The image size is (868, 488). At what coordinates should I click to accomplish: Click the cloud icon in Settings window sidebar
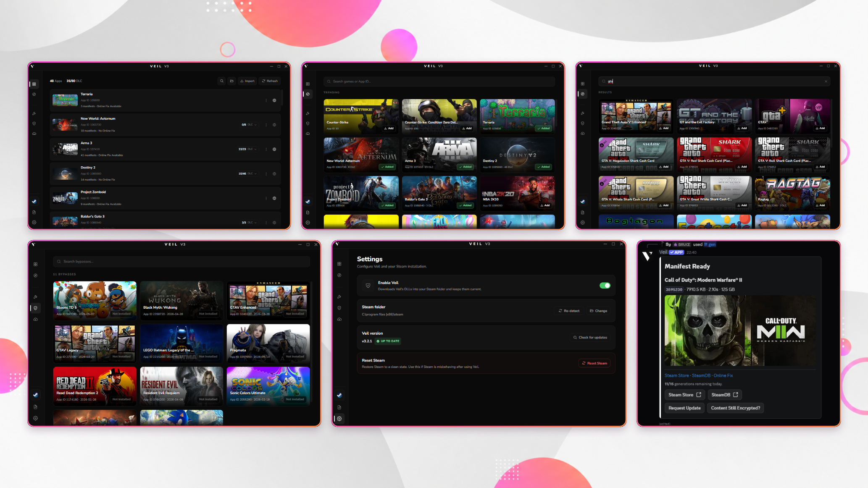coord(339,319)
